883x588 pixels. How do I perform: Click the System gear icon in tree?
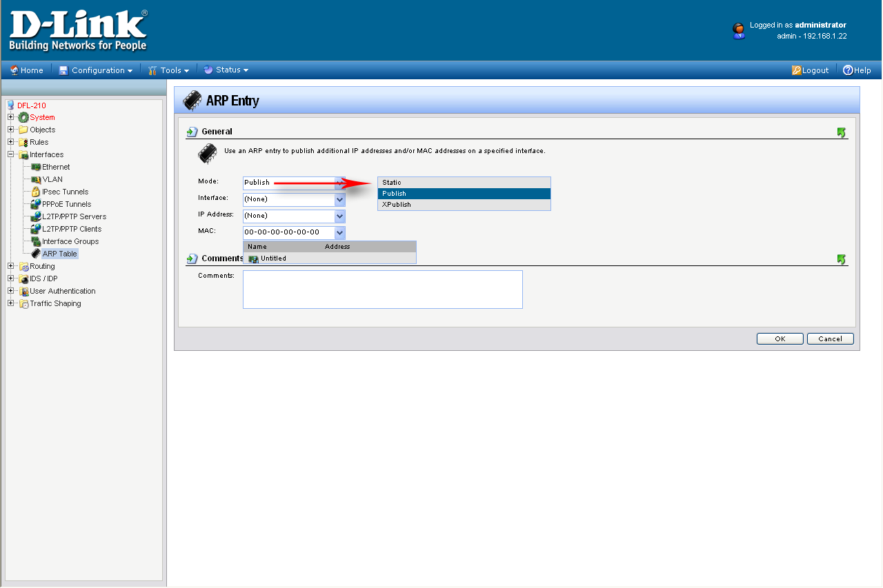23,117
